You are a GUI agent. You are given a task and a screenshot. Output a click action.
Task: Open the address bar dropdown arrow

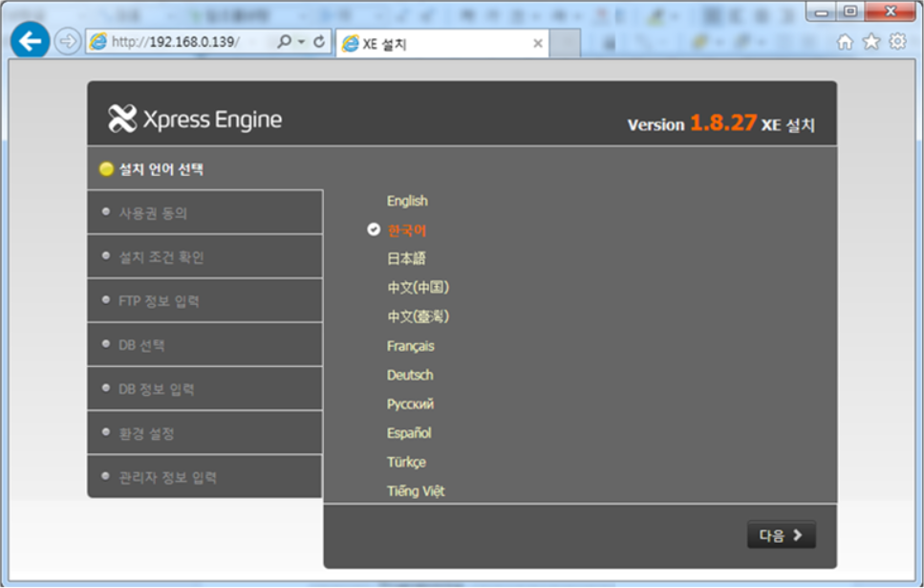(301, 41)
